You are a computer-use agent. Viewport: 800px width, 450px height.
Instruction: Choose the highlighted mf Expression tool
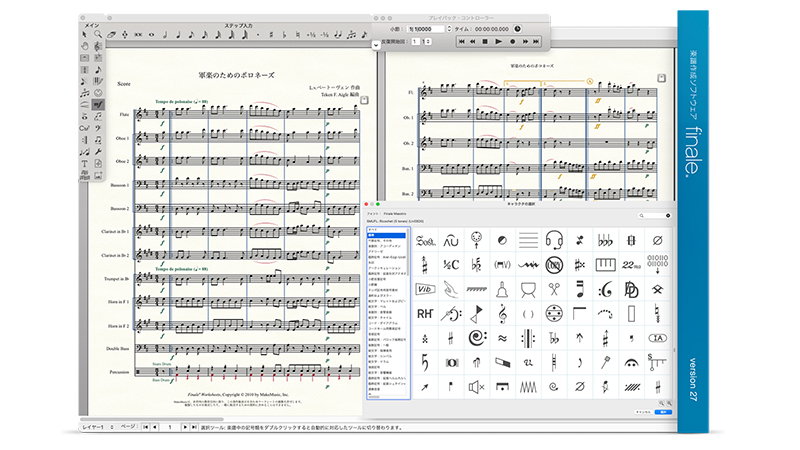click(x=98, y=105)
